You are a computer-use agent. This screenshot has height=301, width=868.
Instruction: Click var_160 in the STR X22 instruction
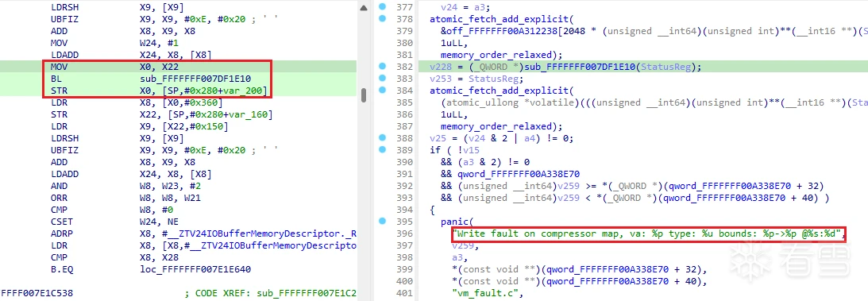point(251,114)
